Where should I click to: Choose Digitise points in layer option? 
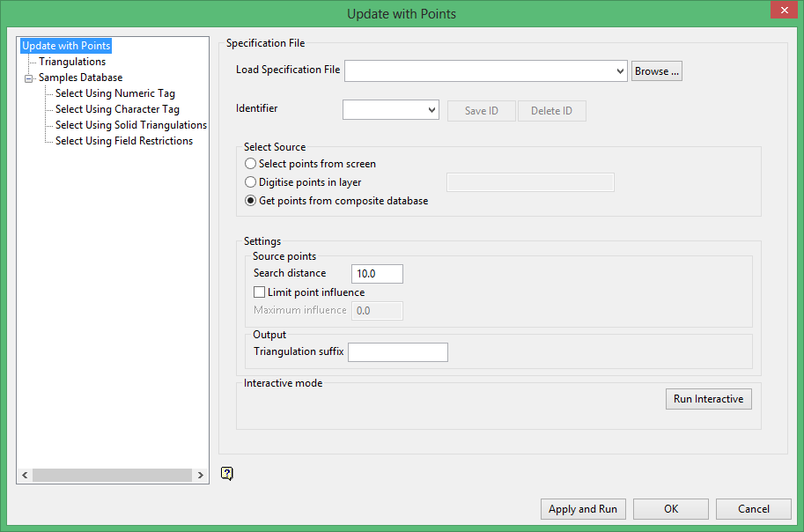[x=252, y=182]
